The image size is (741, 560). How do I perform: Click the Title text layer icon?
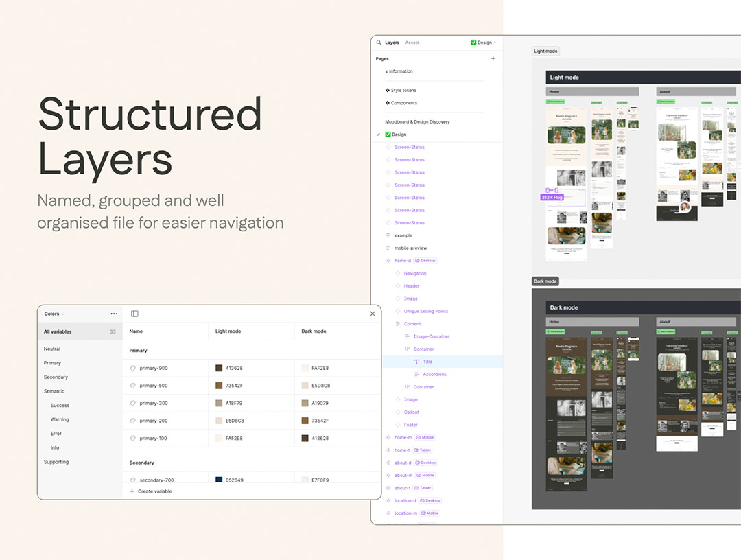[416, 362]
